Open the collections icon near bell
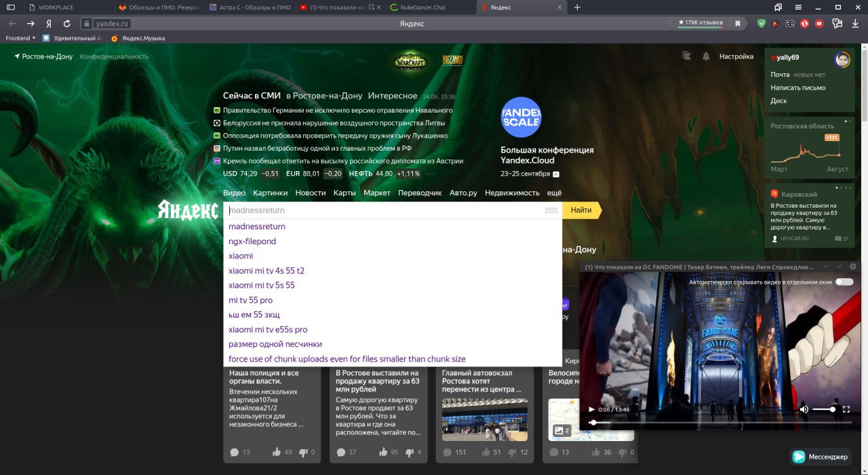Screen dimensions: 868x475 click(x=687, y=56)
